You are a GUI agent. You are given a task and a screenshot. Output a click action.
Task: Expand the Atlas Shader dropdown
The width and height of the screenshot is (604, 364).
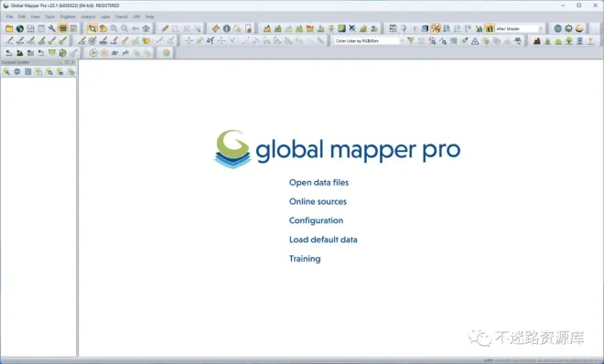click(x=541, y=29)
